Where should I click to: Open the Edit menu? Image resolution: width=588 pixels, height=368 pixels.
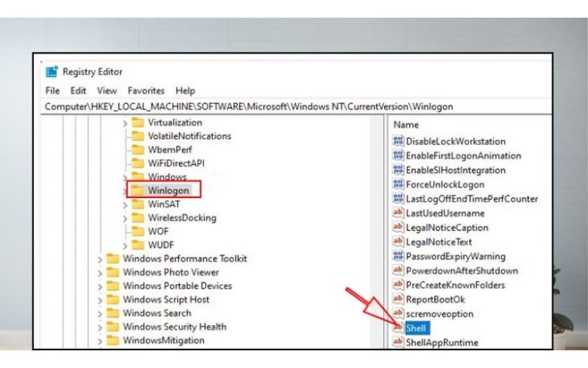point(78,91)
